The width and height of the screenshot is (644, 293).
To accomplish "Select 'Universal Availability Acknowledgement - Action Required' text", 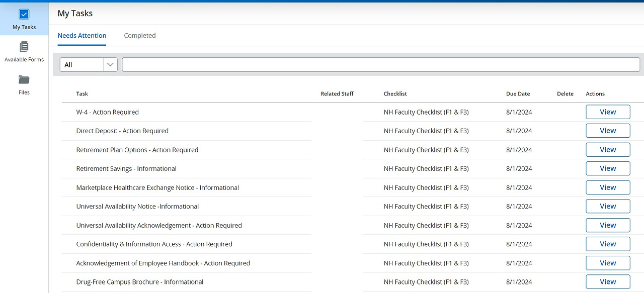I will pos(159,225).
